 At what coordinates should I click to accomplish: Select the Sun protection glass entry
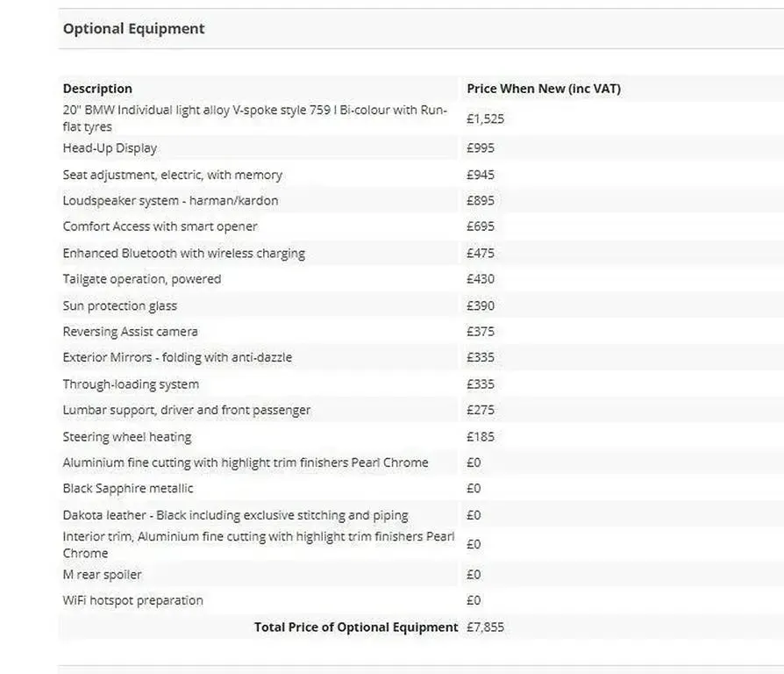click(x=120, y=305)
